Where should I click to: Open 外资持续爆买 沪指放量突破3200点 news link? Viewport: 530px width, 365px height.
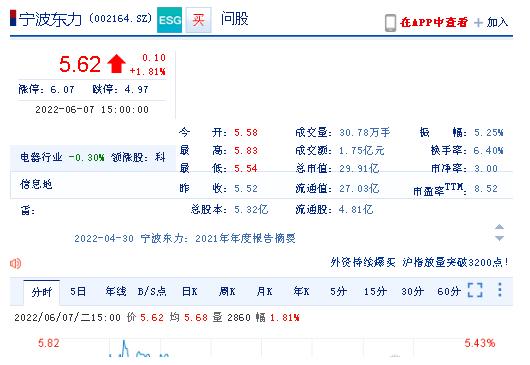[419, 262]
